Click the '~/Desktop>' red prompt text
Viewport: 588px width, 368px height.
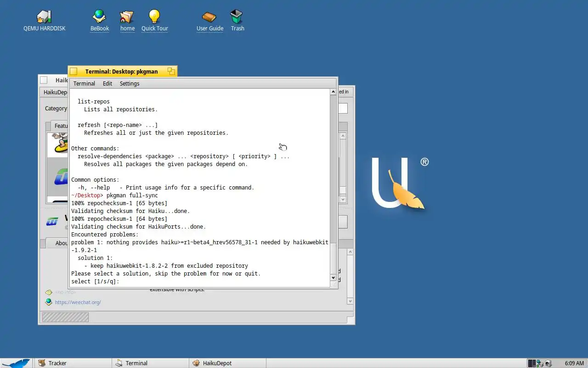[87, 195]
